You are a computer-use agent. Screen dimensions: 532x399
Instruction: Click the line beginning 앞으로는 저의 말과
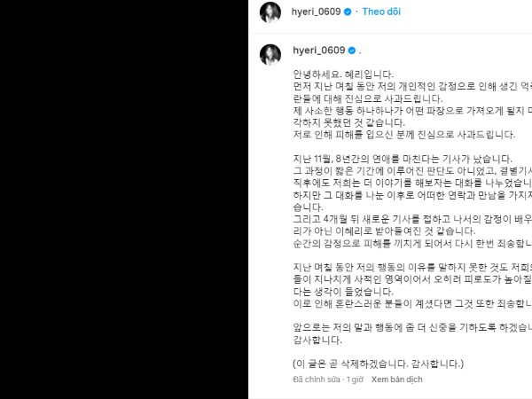412,327
